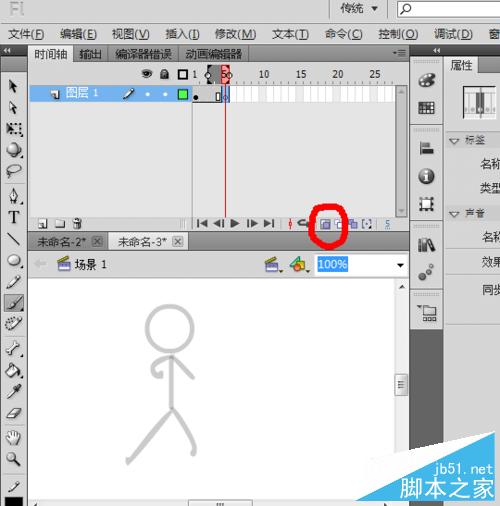Open the 控制(O) menu

pos(398,34)
